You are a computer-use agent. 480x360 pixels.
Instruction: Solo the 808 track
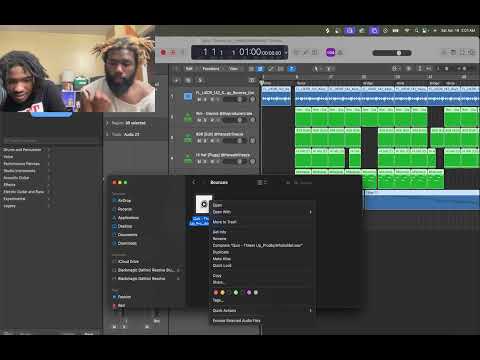205,141
